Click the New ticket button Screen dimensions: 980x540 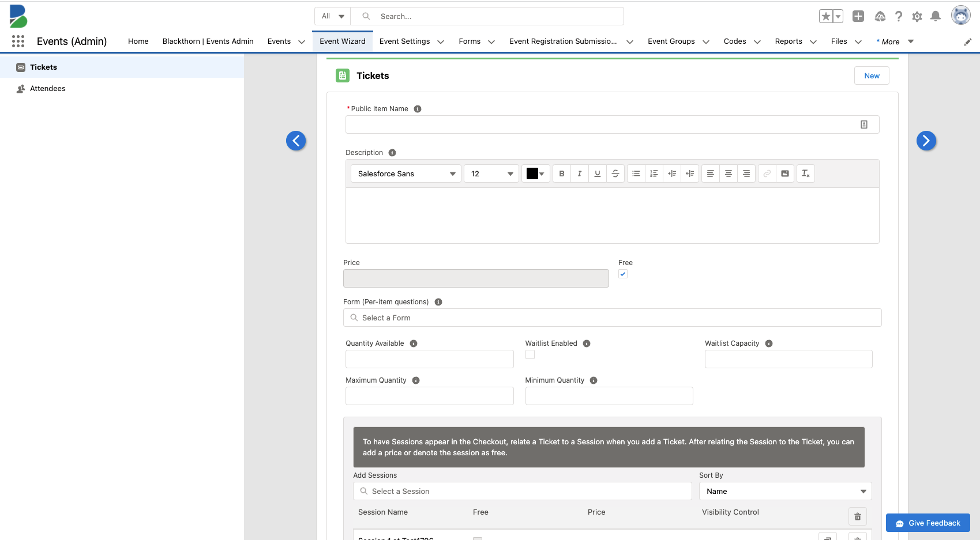coord(871,75)
